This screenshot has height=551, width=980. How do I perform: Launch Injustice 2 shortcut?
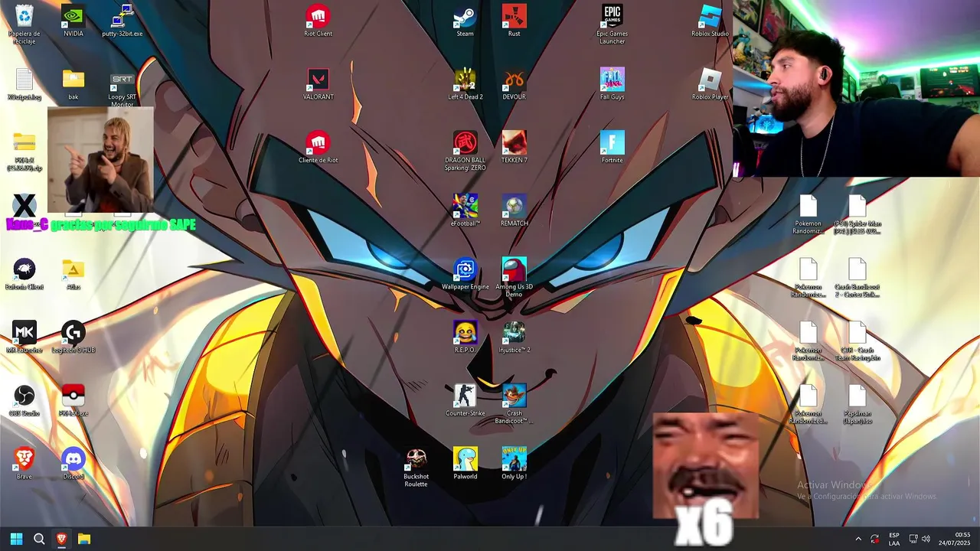514,337
